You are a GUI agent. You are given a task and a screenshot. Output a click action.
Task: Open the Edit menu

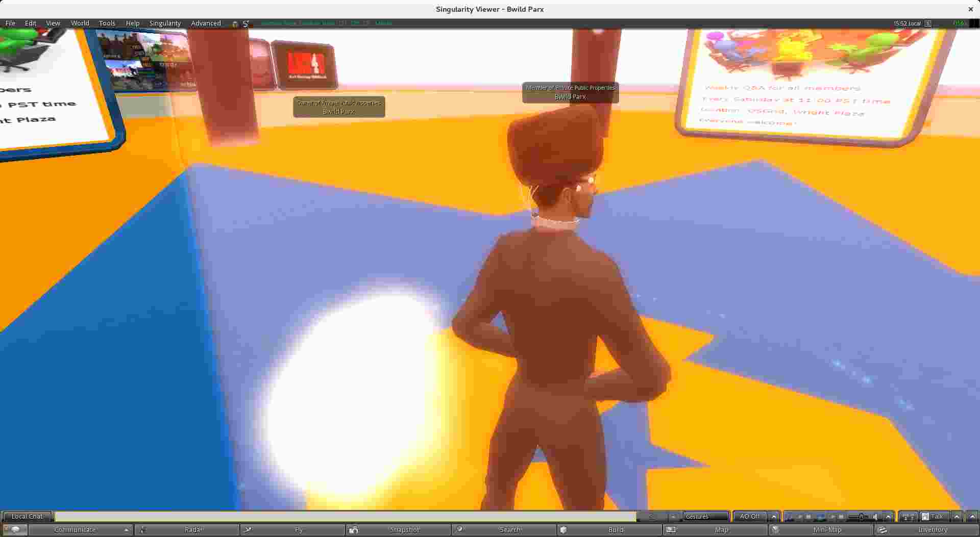point(31,23)
